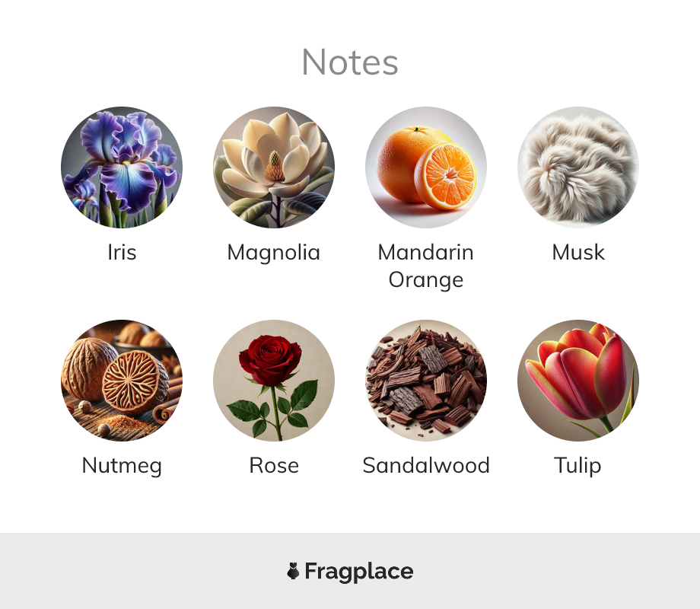This screenshot has width=700, height=609.
Task: Click the gray Fragplace footer bar
Action: tap(350, 571)
